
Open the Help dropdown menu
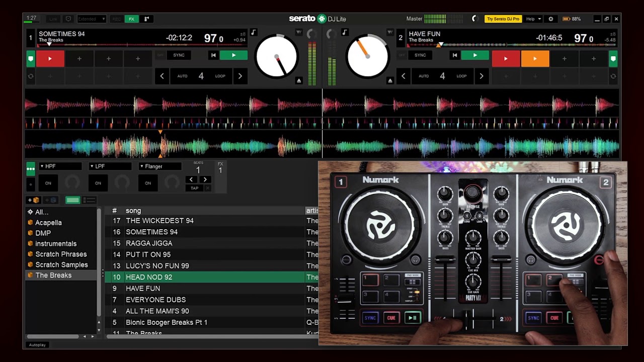pyautogui.click(x=533, y=19)
